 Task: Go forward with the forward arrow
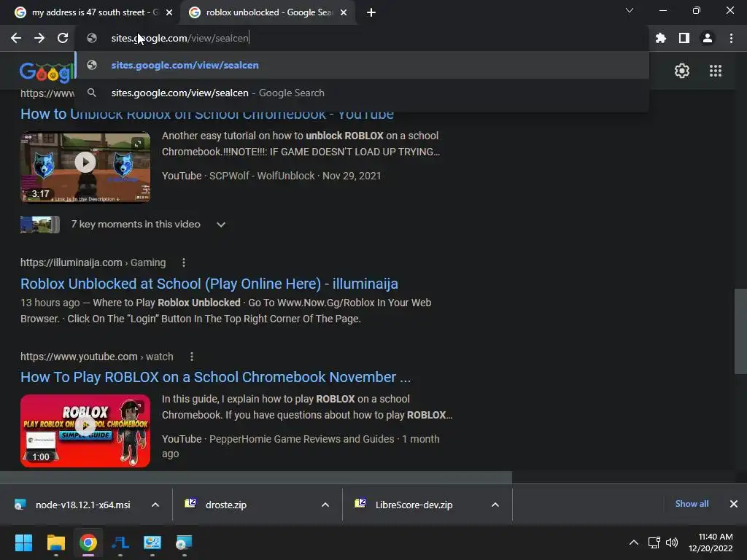tap(39, 38)
